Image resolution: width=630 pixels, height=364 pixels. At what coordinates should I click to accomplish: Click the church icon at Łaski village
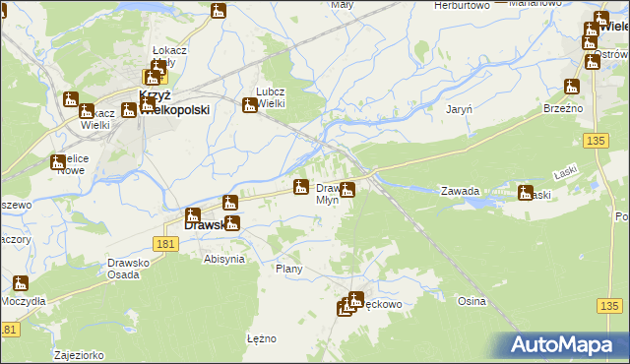pyautogui.click(x=526, y=193)
